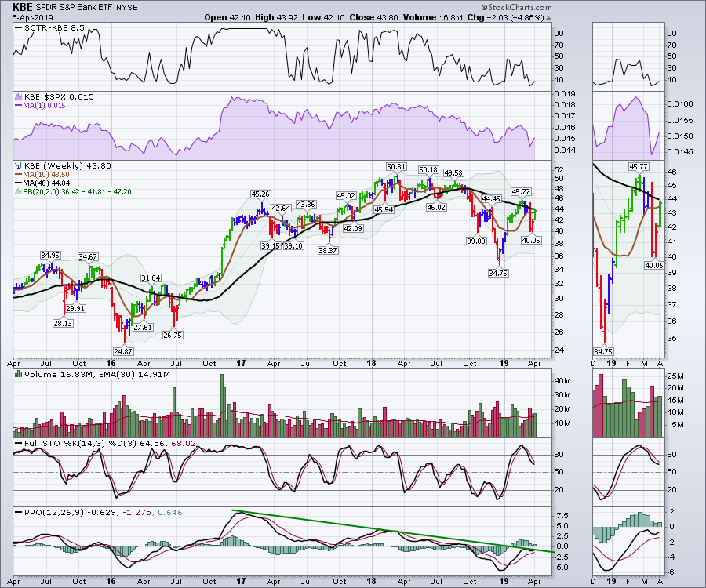
Task: Click the line marker before PPO(12,26,9)
Action: click(19, 513)
